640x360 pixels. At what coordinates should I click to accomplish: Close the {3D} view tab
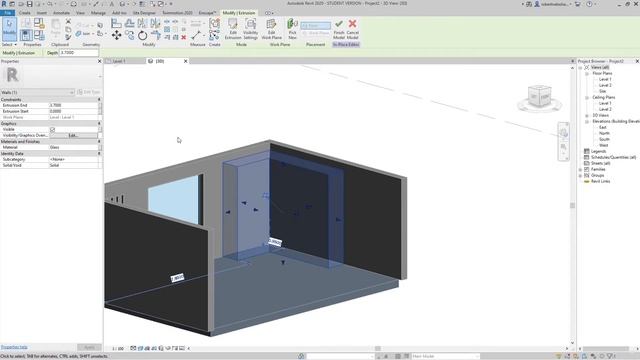click(x=185, y=61)
